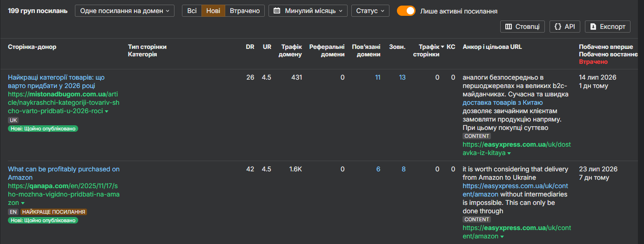Open What can be profitably purchased link

point(64,173)
